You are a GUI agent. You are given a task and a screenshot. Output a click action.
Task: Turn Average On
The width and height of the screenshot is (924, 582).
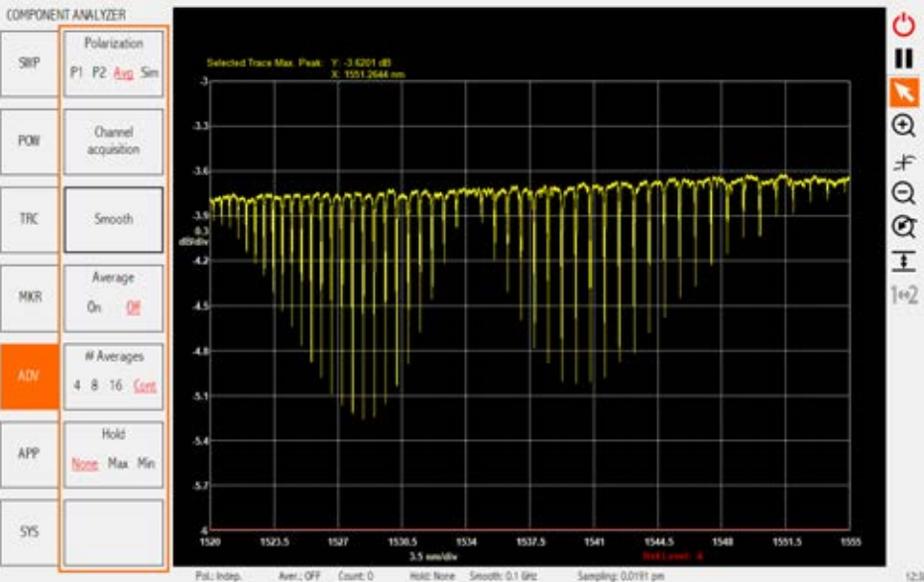pos(94,307)
